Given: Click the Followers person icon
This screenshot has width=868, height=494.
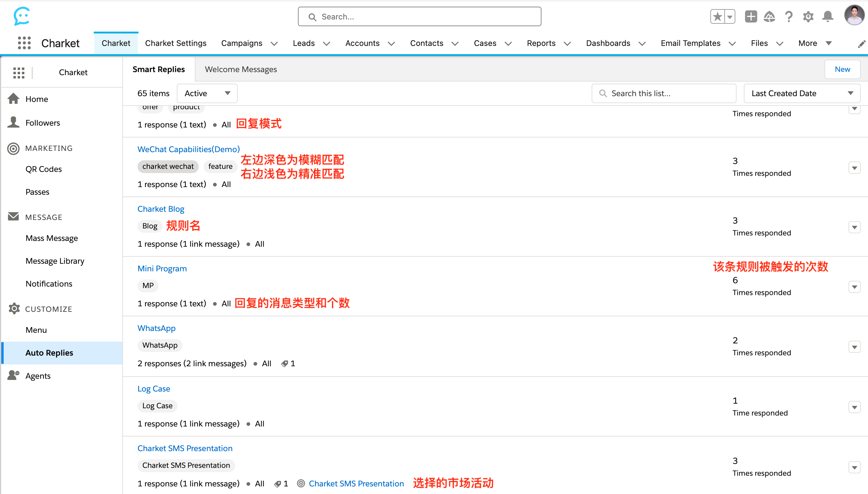Looking at the screenshot, I should [13, 122].
